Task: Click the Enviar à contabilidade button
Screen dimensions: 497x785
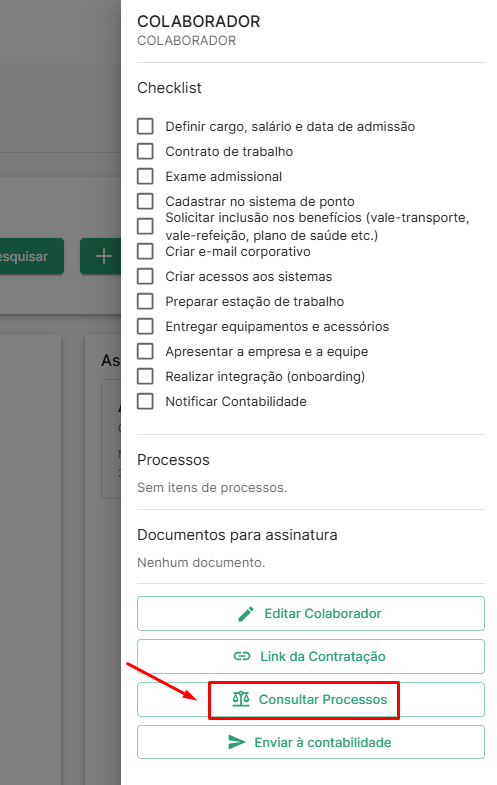Action: tap(311, 742)
